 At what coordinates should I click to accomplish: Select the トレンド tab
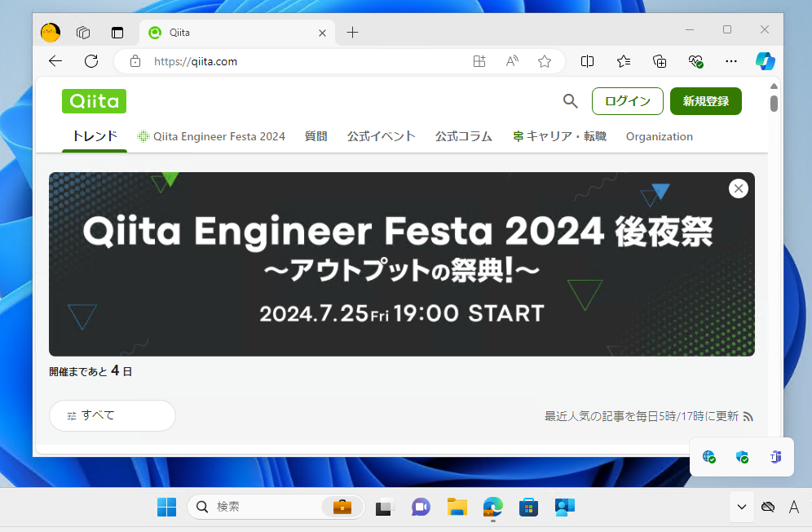pos(95,136)
